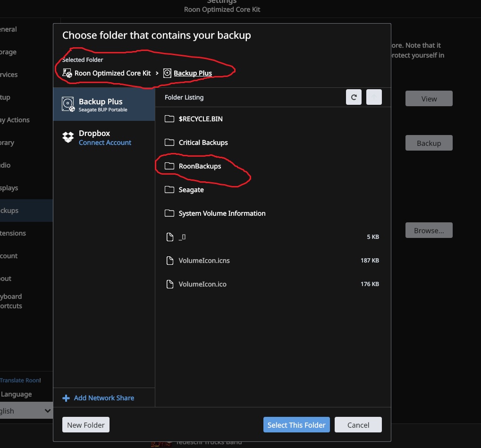481x448 pixels.
Task: Open the Critical Backups folder name
Action: click(203, 143)
